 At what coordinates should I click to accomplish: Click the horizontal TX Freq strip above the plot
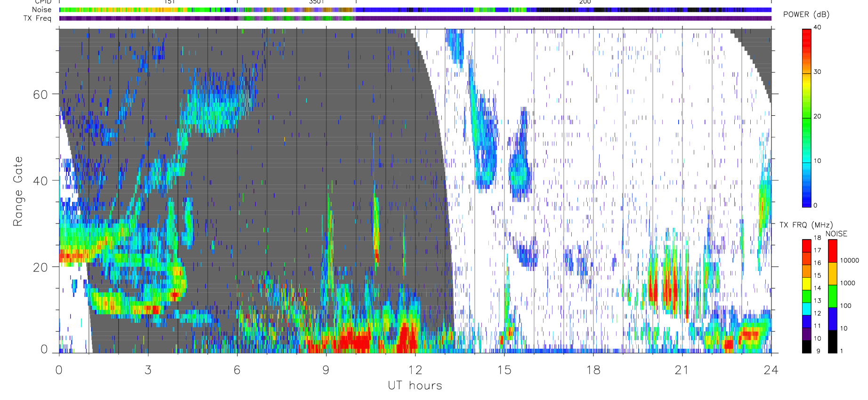415,18
